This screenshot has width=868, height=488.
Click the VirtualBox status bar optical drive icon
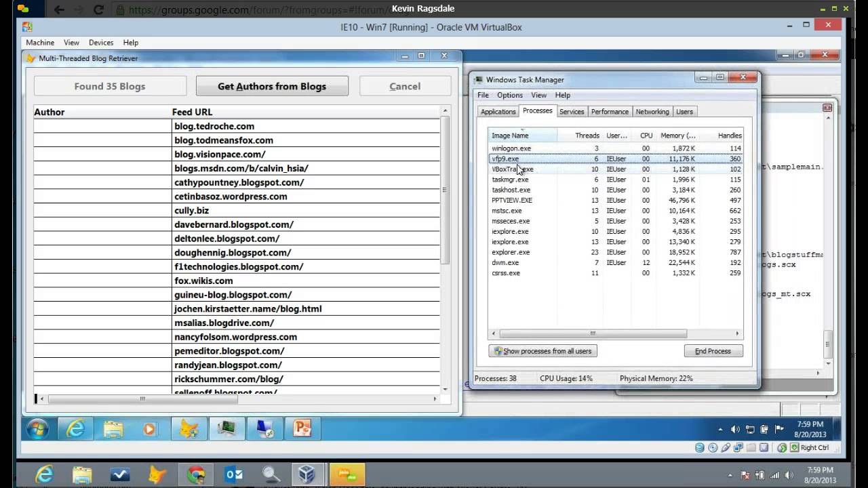[713, 447]
